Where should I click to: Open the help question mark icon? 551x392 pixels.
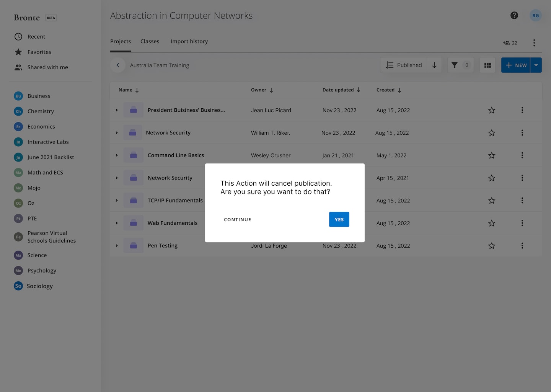pyautogui.click(x=514, y=15)
